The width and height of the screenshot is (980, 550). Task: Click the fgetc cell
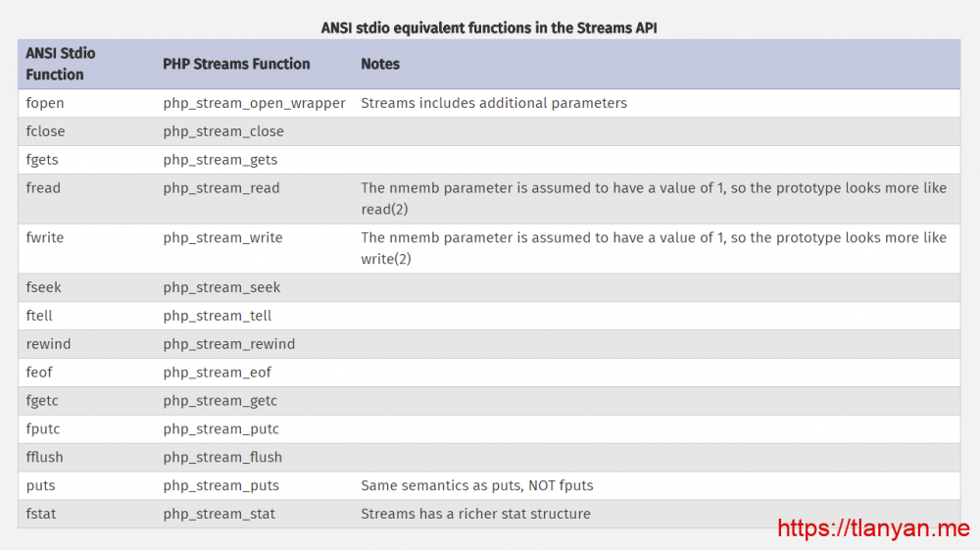44,401
